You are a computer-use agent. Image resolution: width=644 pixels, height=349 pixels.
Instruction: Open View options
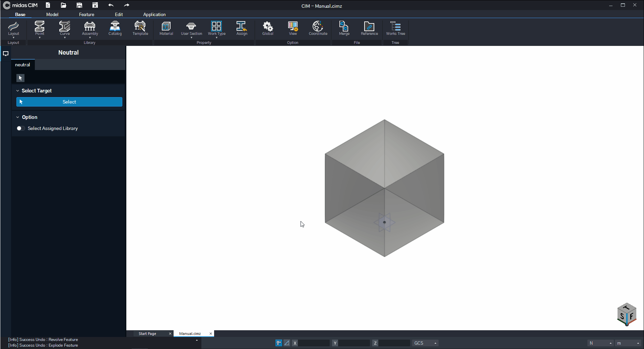293,28
